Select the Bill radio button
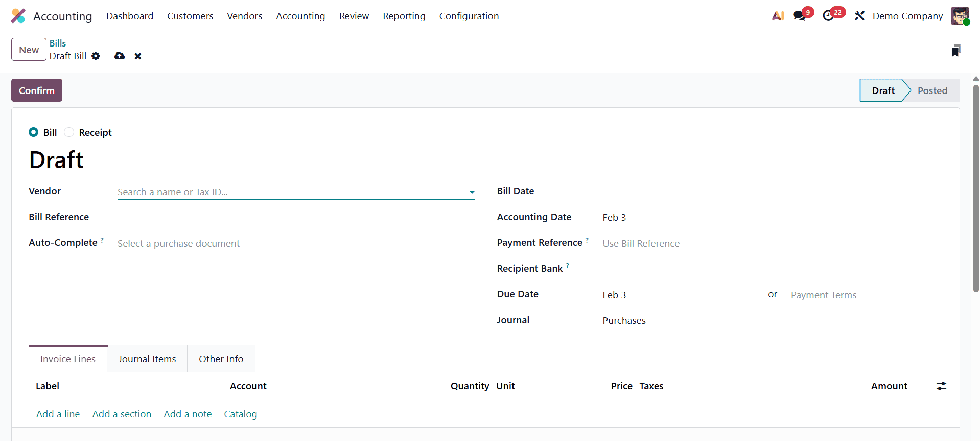The image size is (980, 441). coord(34,132)
